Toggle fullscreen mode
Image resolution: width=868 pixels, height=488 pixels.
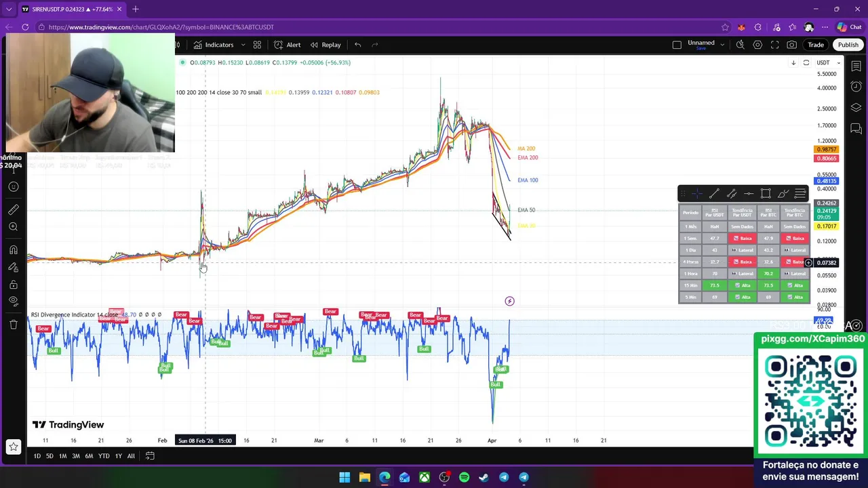pos(774,45)
